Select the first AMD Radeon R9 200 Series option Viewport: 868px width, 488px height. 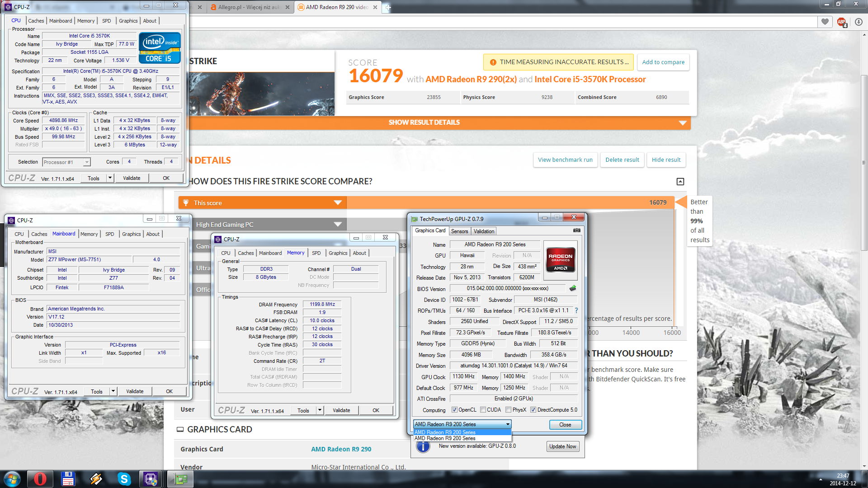(x=462, y=432)
